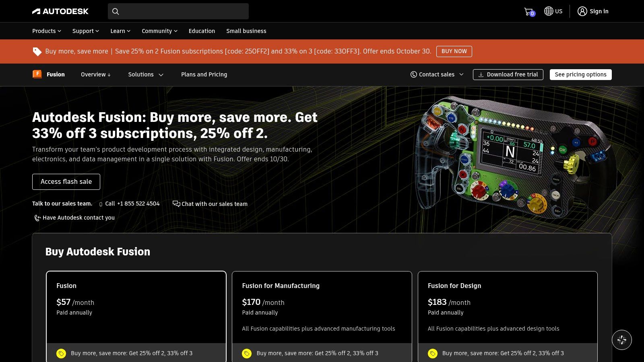Click the callback phone icon by Have Autodesk contact you
This screenshot has width=644, height=362.
tap(37, 218)
